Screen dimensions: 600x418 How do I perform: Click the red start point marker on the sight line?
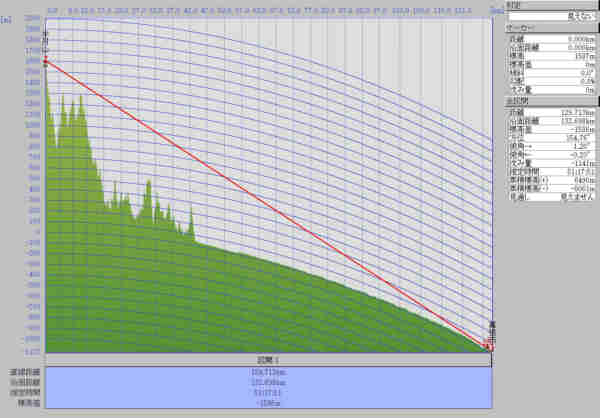[46, 64]
